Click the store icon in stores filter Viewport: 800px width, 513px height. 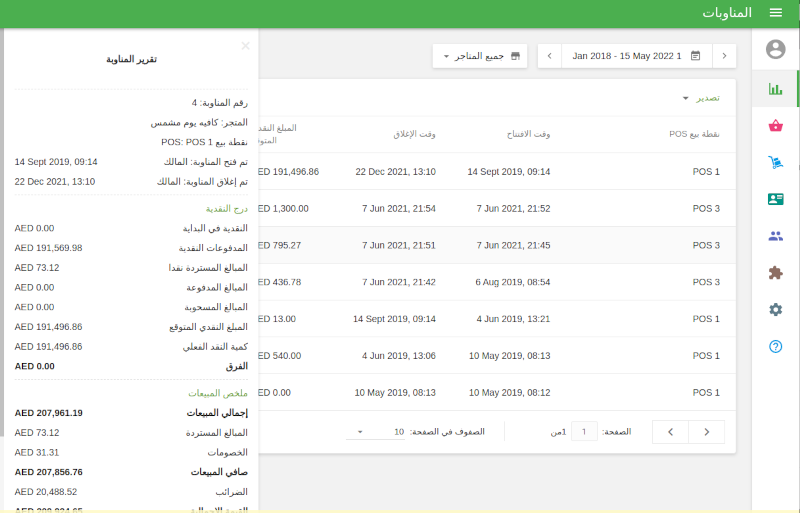(515, 56)
